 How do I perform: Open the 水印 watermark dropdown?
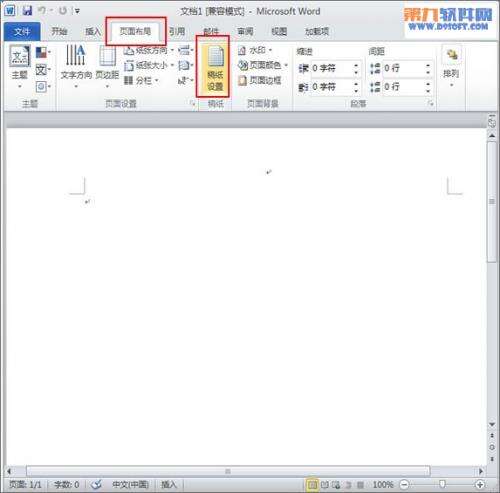pos(255,50)
